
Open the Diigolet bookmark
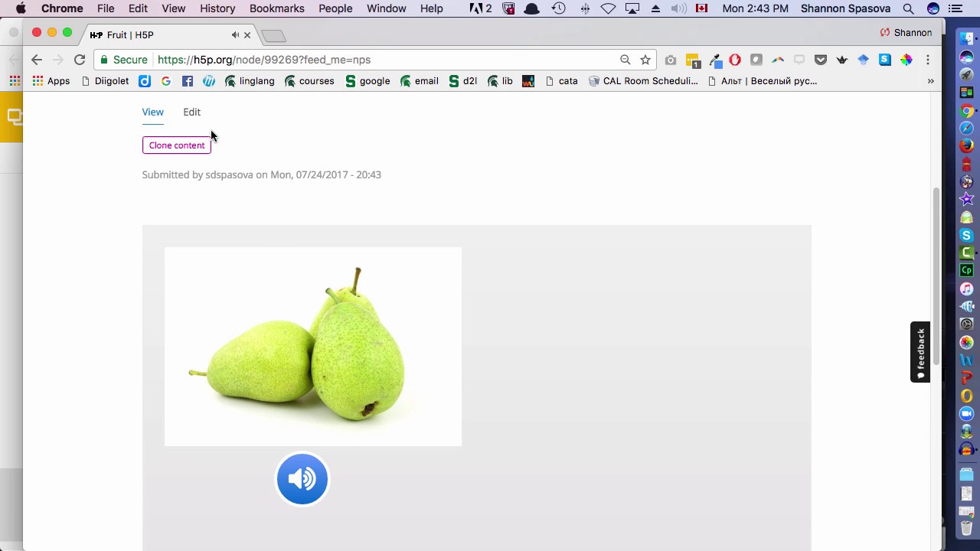(104, 81)
